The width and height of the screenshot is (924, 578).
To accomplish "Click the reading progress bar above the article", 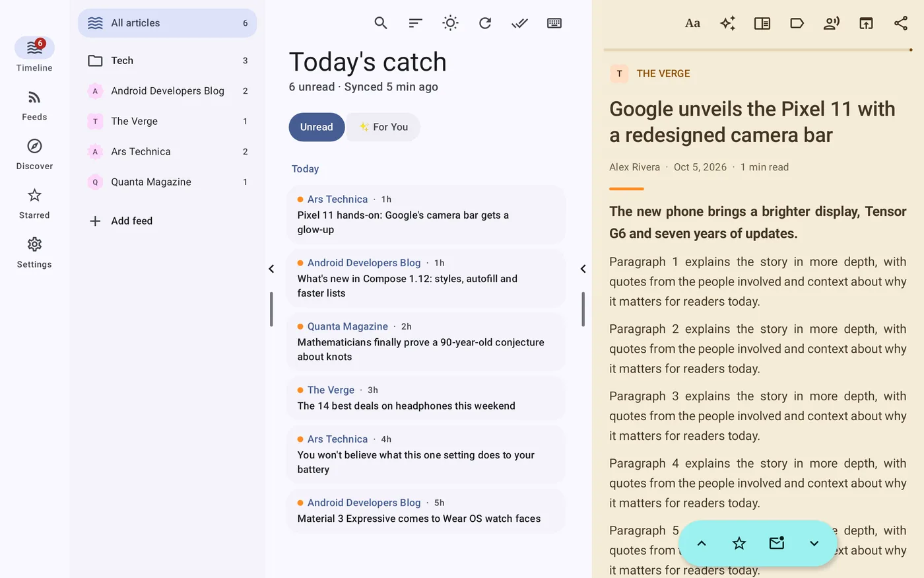I will pos(758,50).
